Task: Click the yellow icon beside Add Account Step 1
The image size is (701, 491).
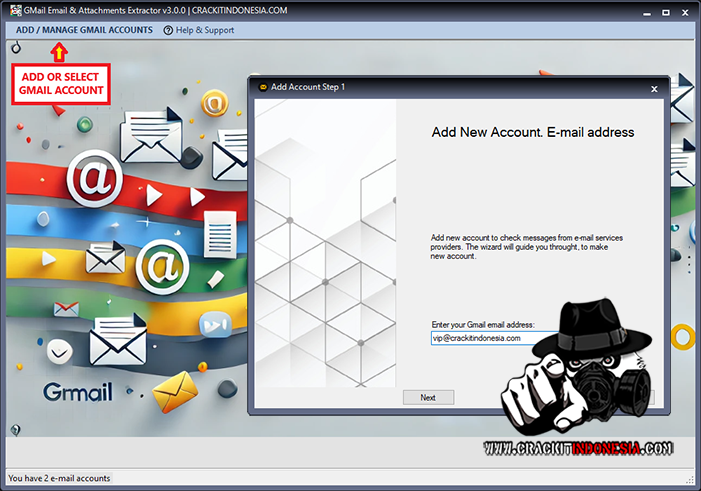Action: click(x=262, y=87)
